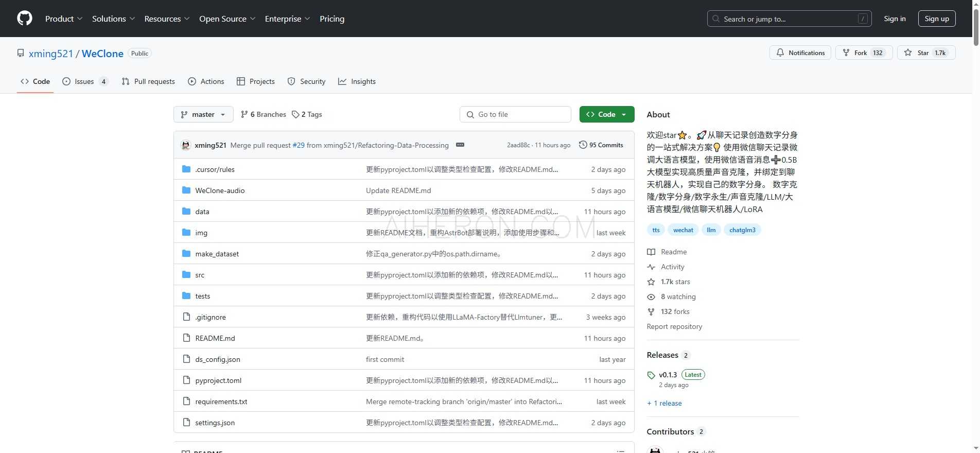Focus the Go to file input
Viewport: 980px width, 453px height.
coord(515,114)
